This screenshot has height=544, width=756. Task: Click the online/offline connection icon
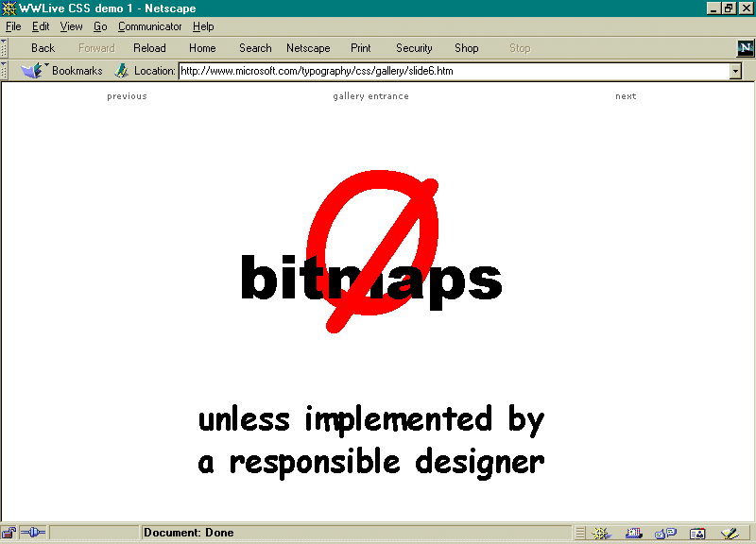coord(33,533)
